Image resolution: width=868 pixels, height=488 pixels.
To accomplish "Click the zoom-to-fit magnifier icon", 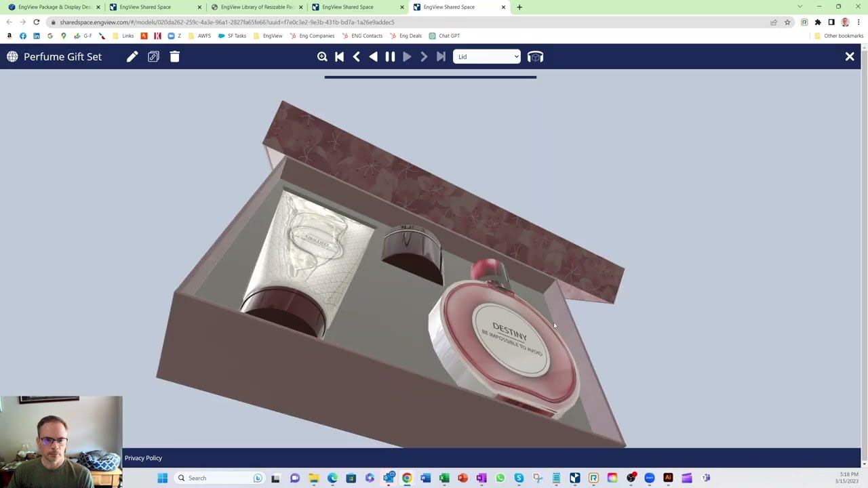I will click(323, 57).
